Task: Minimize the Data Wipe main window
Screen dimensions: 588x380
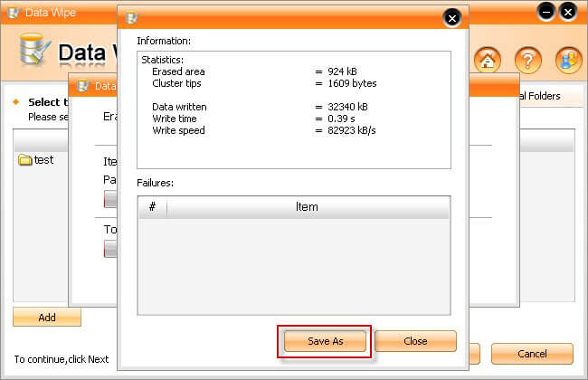Action: (546, 12)
